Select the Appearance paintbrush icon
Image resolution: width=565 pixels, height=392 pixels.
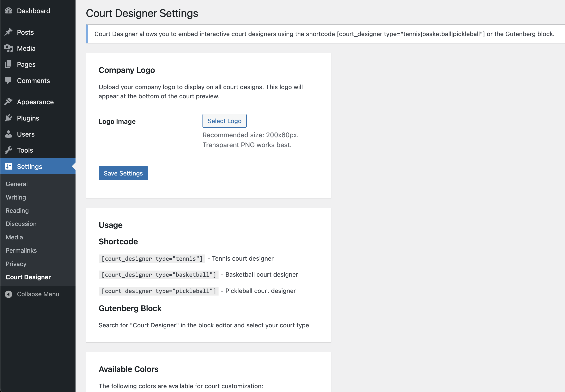click(9, 102)
